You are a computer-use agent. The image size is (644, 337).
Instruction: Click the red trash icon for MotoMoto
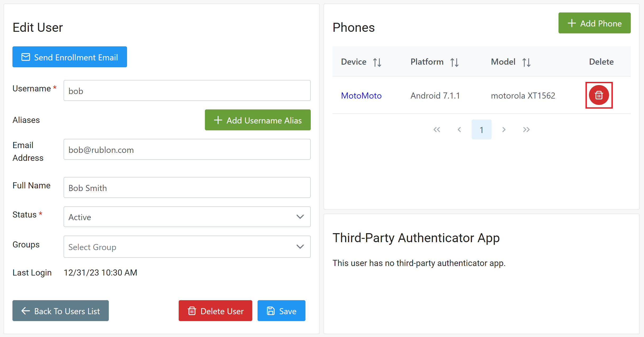[599, 95]
